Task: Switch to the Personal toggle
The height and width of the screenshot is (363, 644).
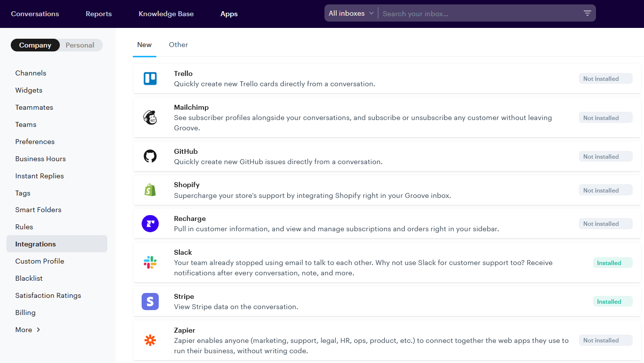Action: tap(80, 45)
